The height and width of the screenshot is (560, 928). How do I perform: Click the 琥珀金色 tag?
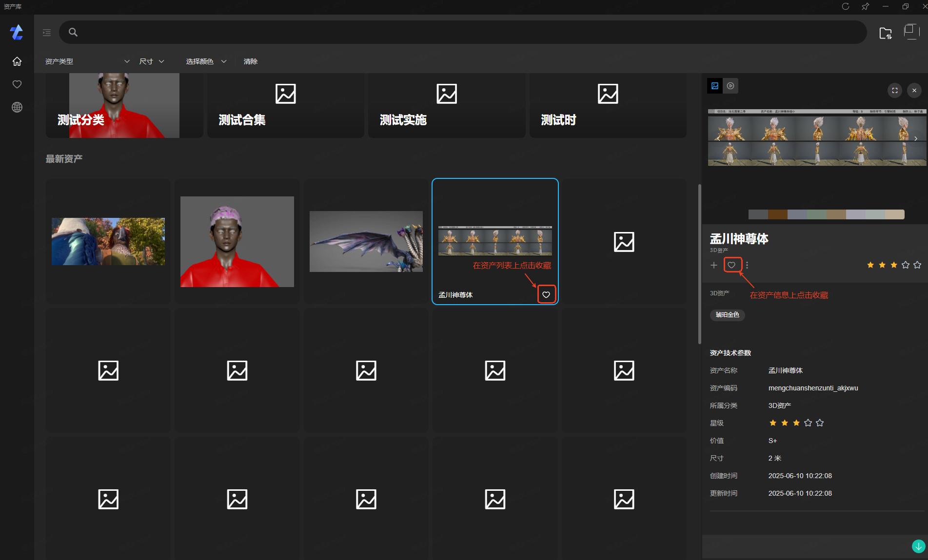(727, 315)
